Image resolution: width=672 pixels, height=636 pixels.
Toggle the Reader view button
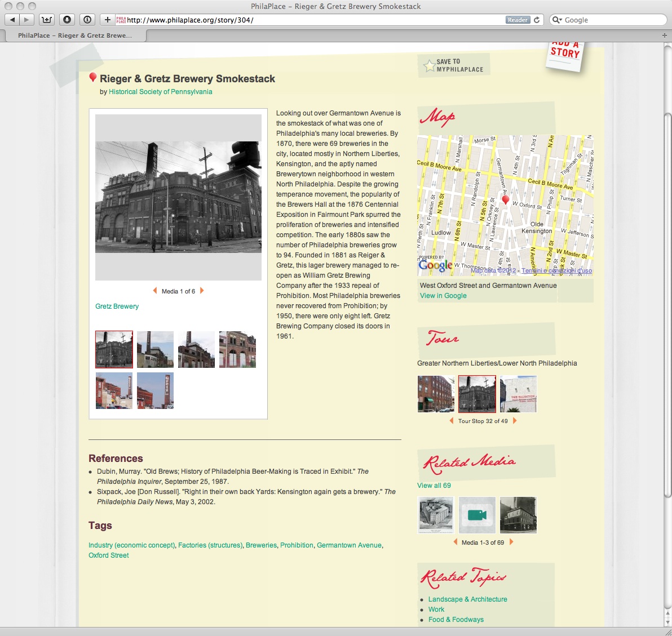[518, 20]
